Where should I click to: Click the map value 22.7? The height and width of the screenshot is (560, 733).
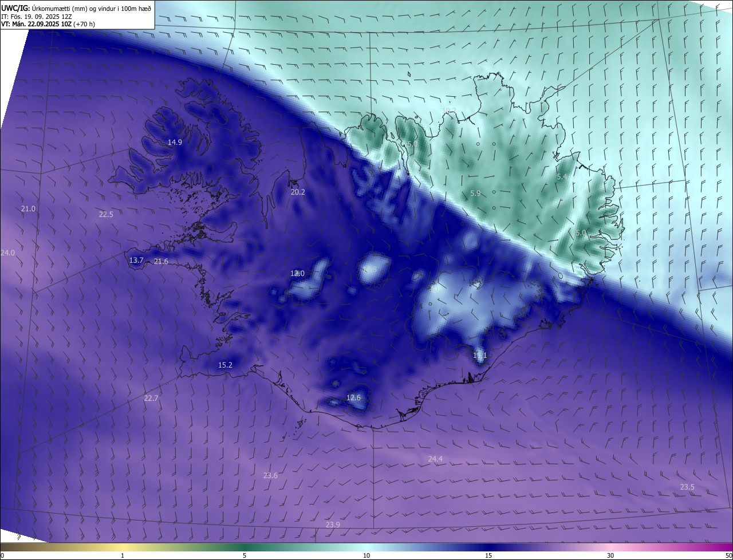[x=151, y=398]
